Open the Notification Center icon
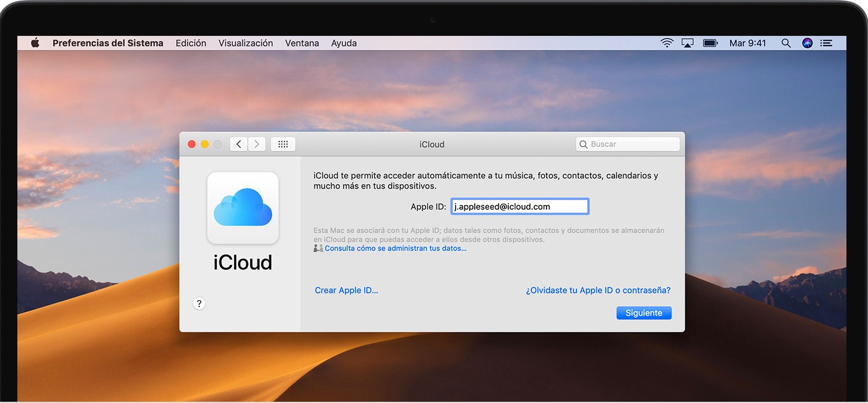The image size is (868, 403). (x=826, y=43)
